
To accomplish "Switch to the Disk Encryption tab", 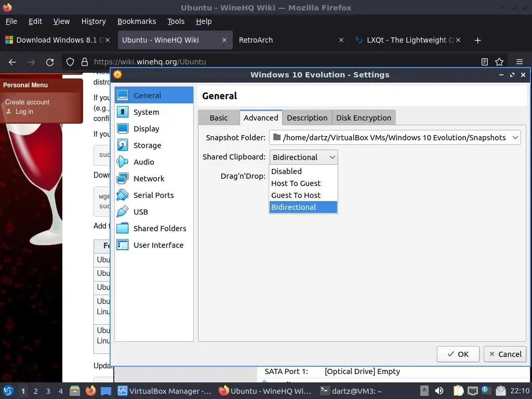I will pos(364,118).
